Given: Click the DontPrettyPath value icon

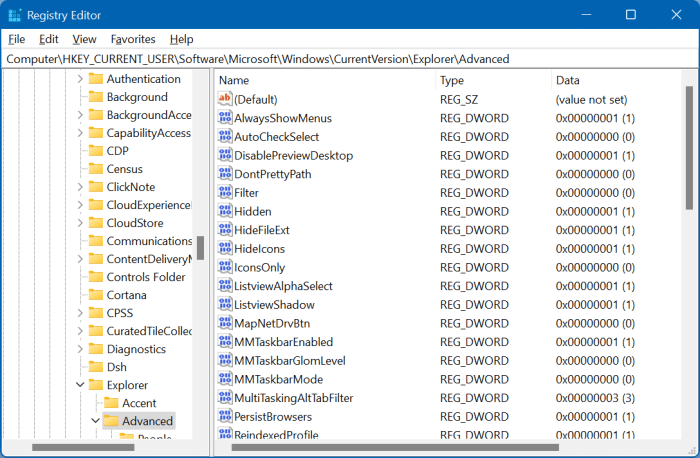Looking at the screenshot, I should (x=225, y=174).
